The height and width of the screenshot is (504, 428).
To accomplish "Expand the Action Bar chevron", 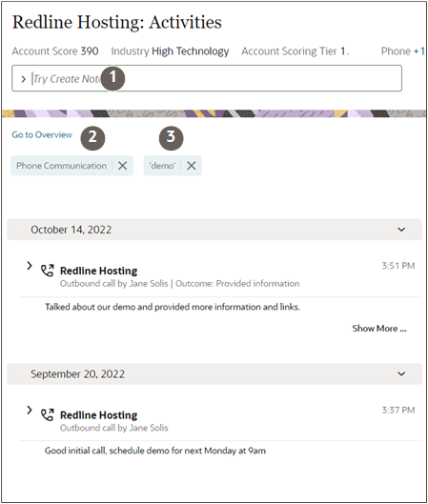I will [23, 79].
